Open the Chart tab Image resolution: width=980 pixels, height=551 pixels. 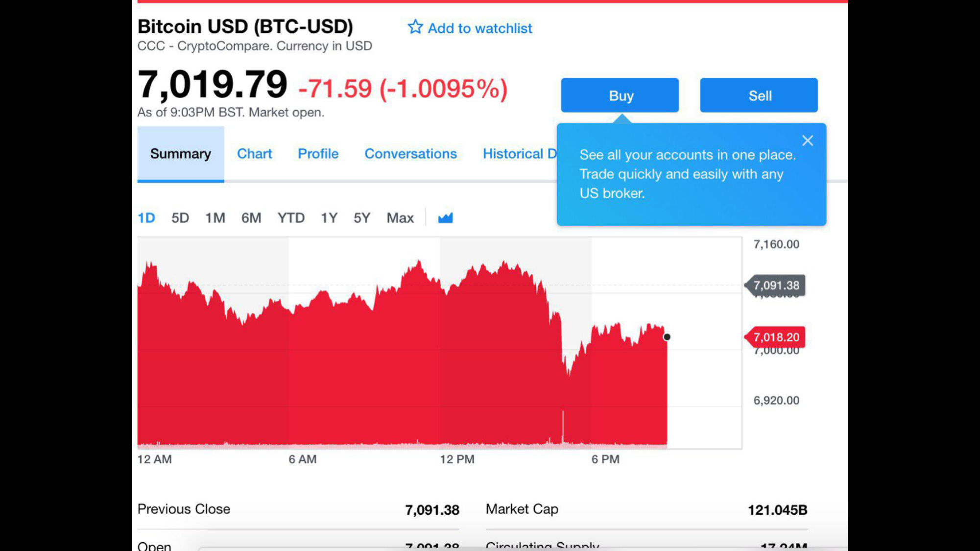[x=254, y=154]
